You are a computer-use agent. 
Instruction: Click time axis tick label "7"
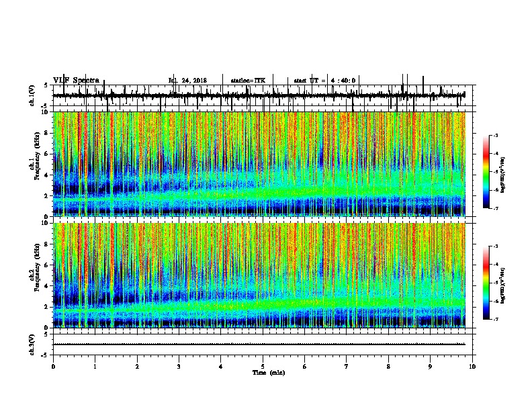tap(347, 367)
